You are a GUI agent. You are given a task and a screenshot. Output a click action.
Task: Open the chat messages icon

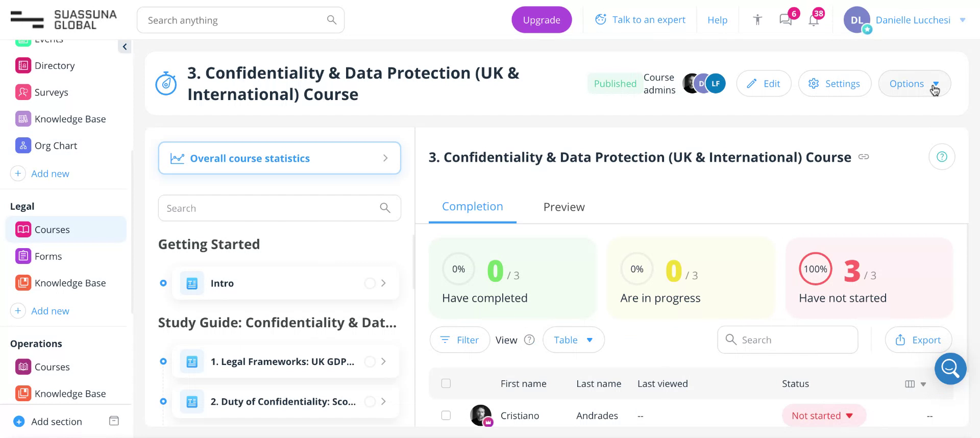click(786, 20)
